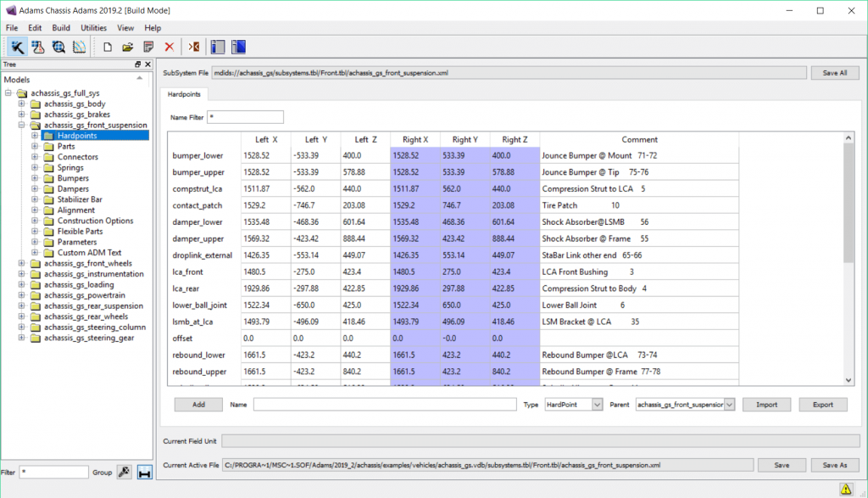Click the red X delete icon

coord(170,48)
